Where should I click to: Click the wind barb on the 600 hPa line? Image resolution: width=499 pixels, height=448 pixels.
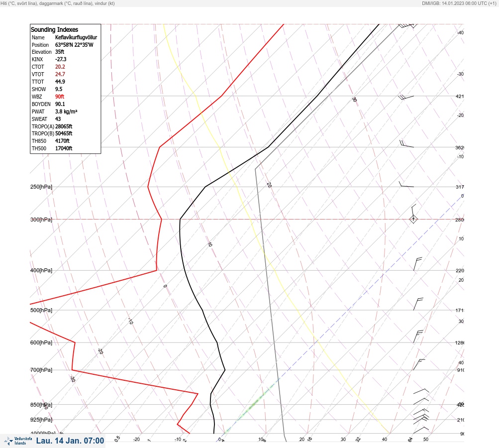(x=418, y=336)
